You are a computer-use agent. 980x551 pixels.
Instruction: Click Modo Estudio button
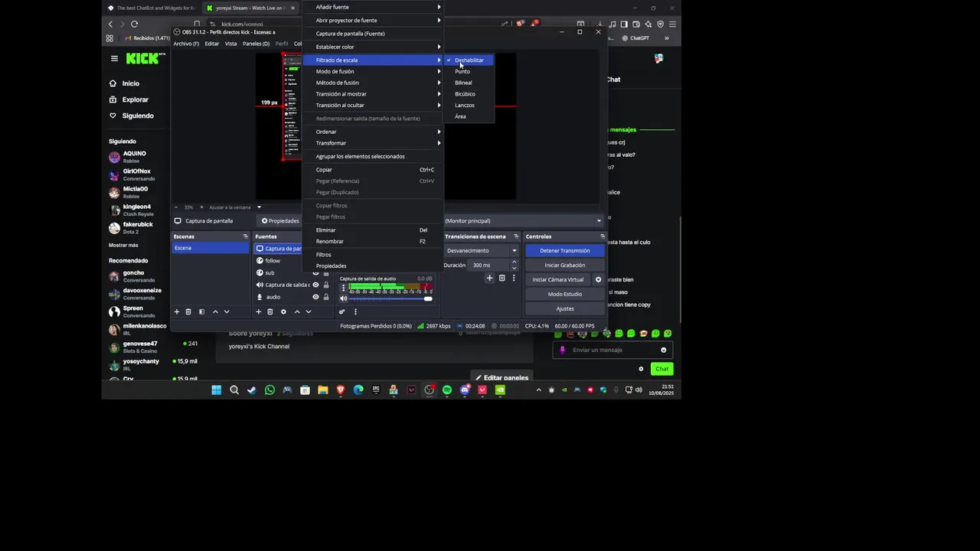tap(565, 294)
